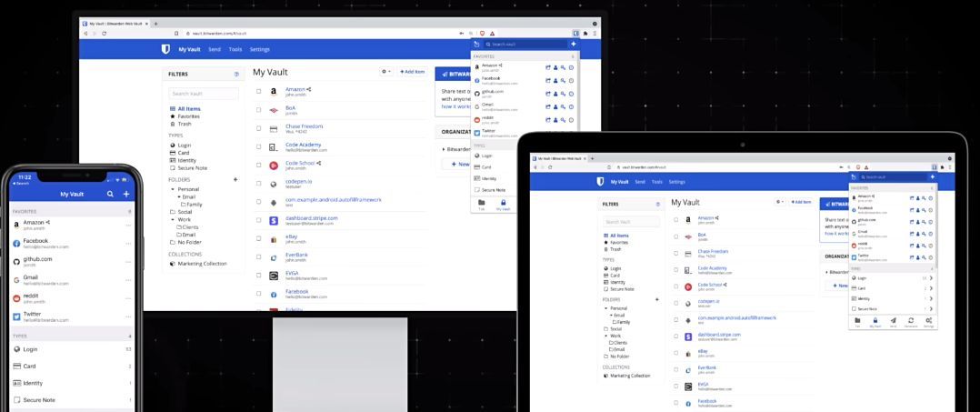
Task: Tap the three-dot menu for Gmail on the phone
Action: click(x=128, y=280)
